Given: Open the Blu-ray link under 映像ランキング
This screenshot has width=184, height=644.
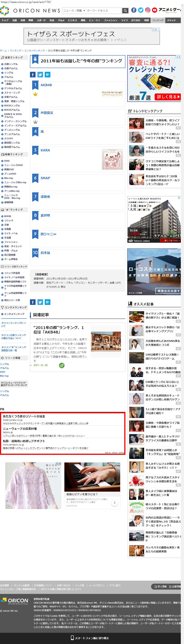Looking at the screenshot, I should [x=8, y=178].
